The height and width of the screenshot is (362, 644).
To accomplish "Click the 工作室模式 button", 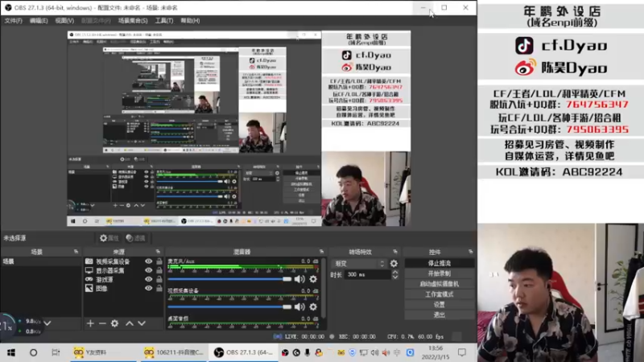I will pos(440,294).
